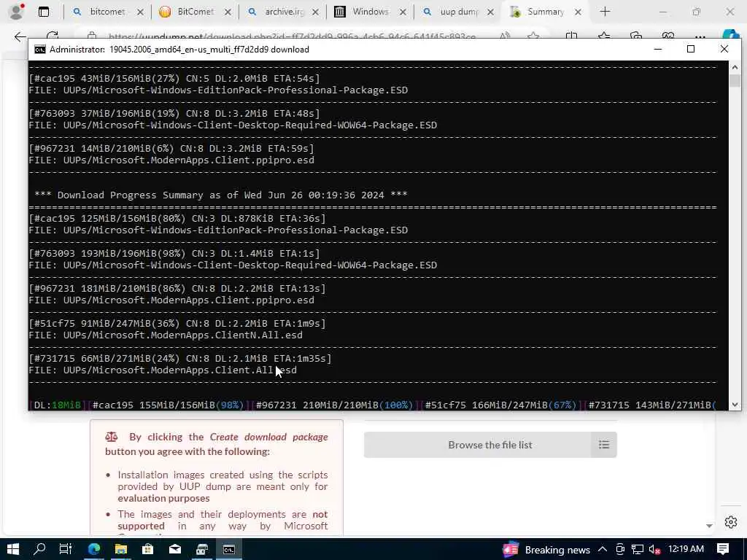Image resolution: width=747 pixels, height=560 pixels.
Task: Click the ModernApps.ClientN.All.esd file line
Action: [166, 335]
